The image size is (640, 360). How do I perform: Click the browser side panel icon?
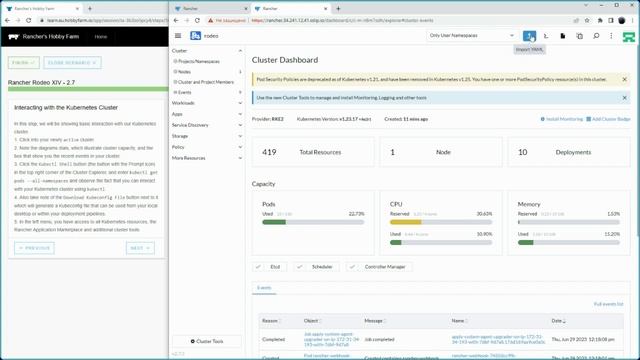coord(611,20)
